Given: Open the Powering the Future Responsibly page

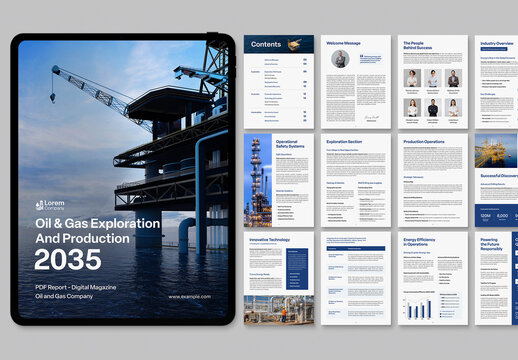Looking at the screenshot, I should [496, 278].
